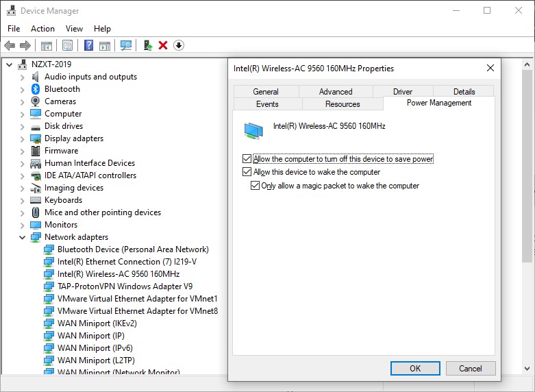Click the NZXT-2019 computer root icon
Image resolution: width=535 pixels, height=392 pixels.
[x=23, y=64]
